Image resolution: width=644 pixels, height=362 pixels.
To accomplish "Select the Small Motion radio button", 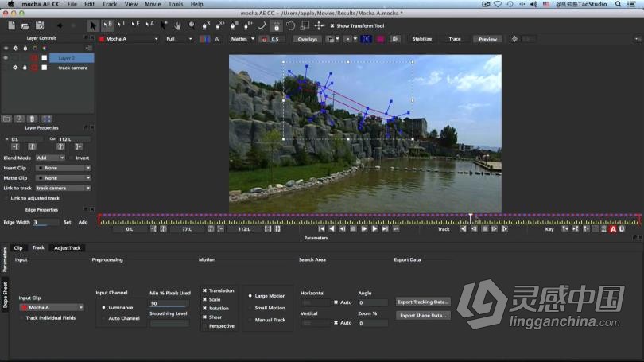I will click(x=250, y=308).
